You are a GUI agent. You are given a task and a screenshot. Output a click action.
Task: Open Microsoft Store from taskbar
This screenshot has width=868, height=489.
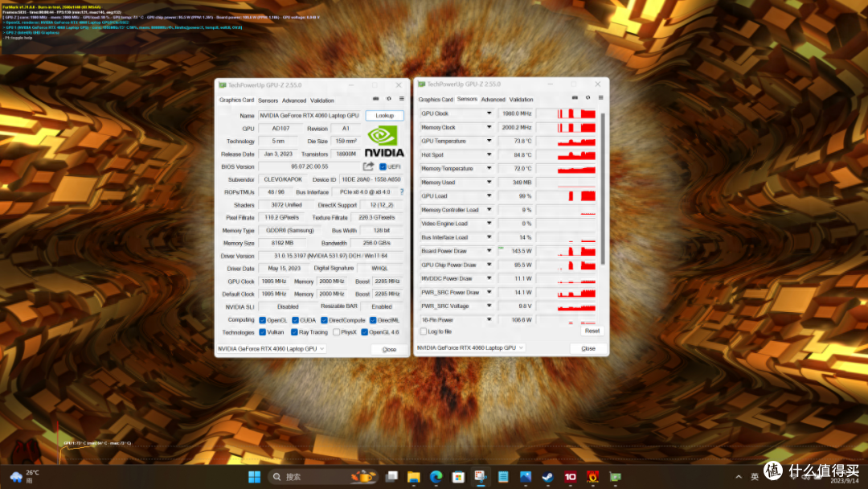(458, 477)
